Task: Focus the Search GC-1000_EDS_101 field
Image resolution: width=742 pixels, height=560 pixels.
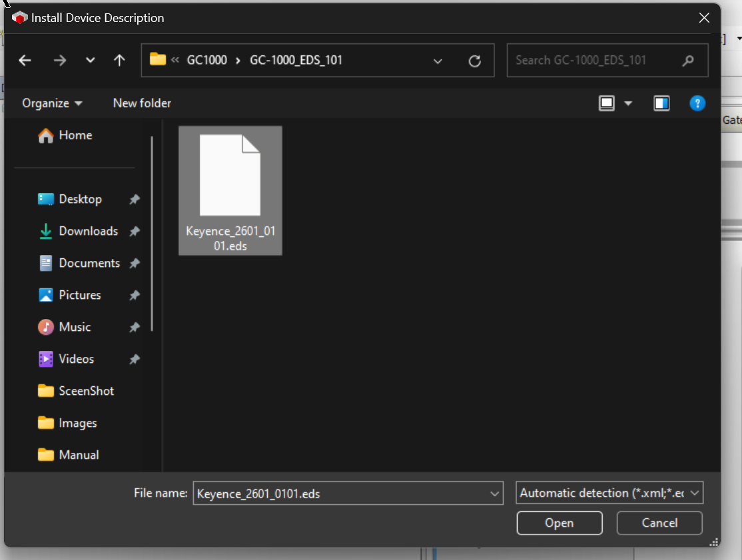Action: tap(607, 60)
